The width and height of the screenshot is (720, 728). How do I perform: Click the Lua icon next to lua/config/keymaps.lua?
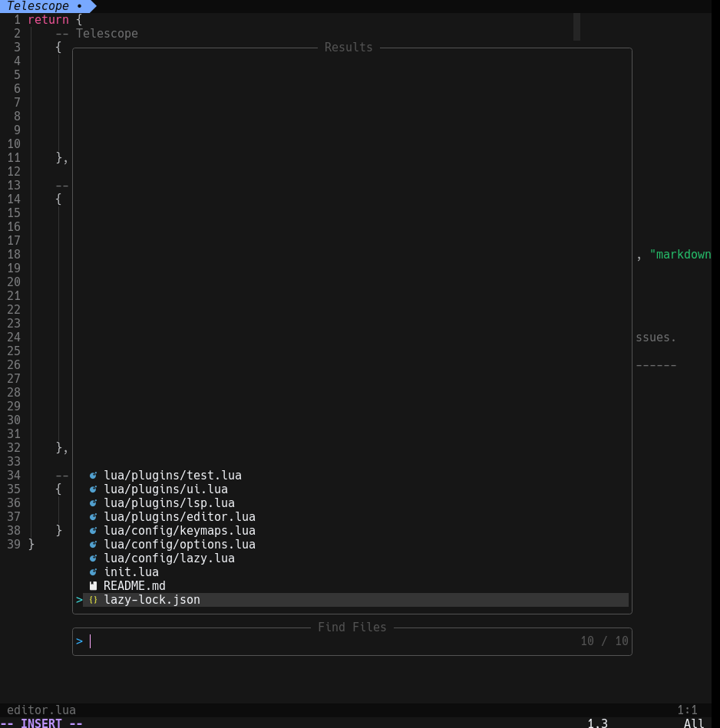coord(93,531)
